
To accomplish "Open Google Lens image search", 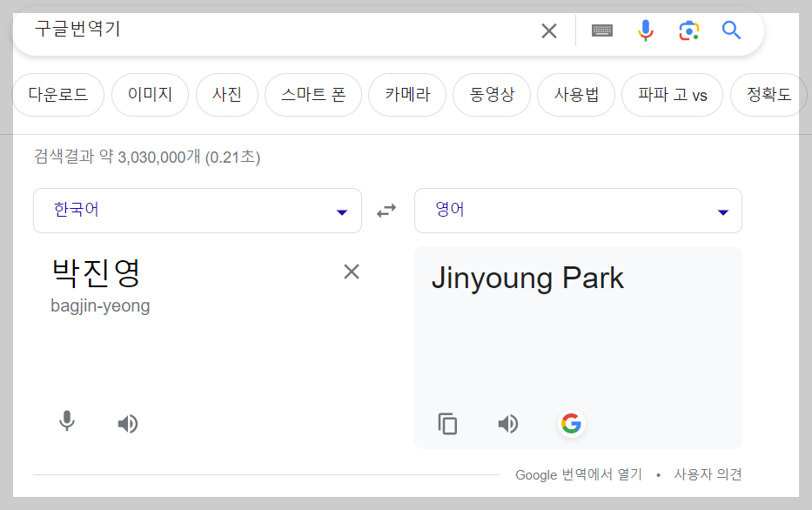I will [688, 30].
